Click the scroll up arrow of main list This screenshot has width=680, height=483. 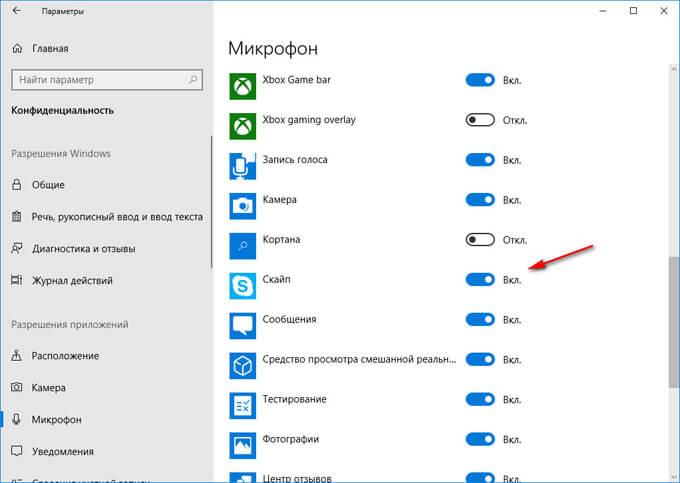674,69
